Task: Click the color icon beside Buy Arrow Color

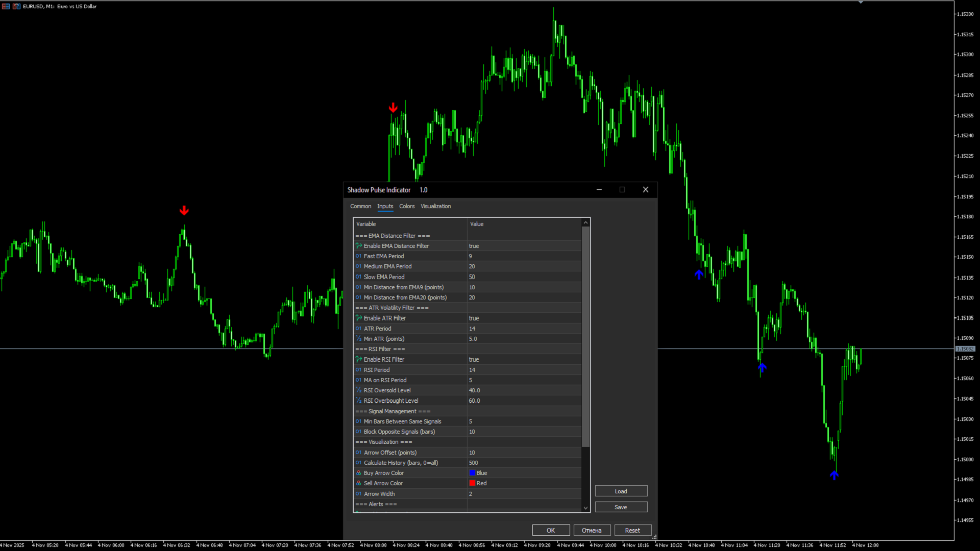Action: tap(359, 473)
